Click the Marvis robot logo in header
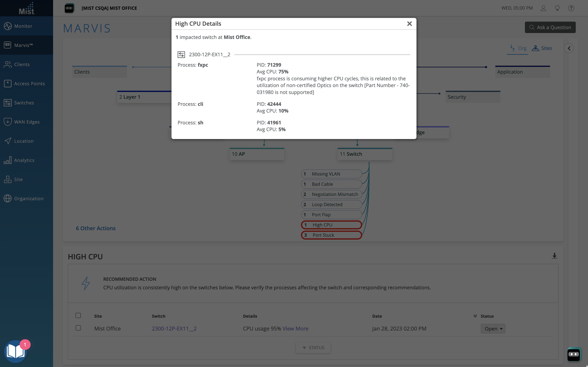The width and height of the screenshot is (588, 367). [69, 8]
